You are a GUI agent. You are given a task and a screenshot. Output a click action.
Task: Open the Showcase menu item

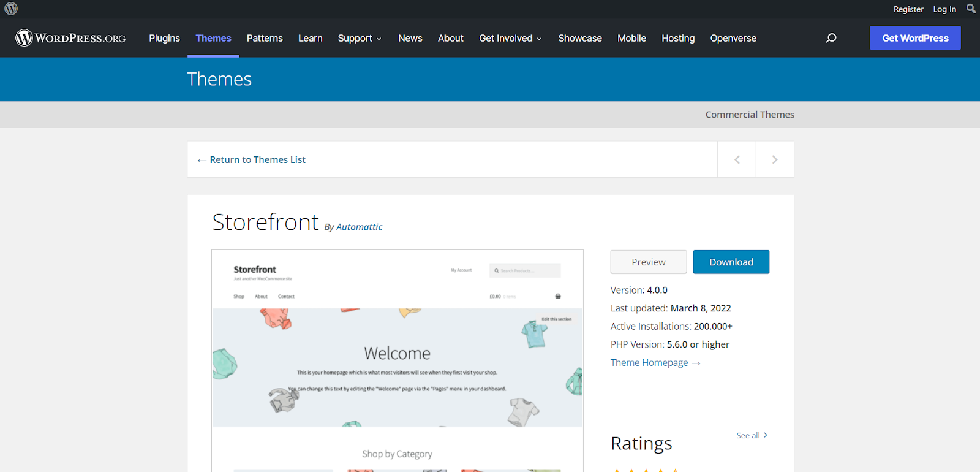tap(580, 38)
